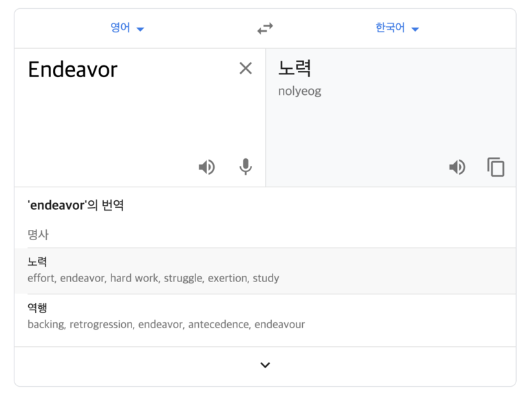Clear the Endeavor input text
The image size is (532, 395).
(x=246, y=68)
